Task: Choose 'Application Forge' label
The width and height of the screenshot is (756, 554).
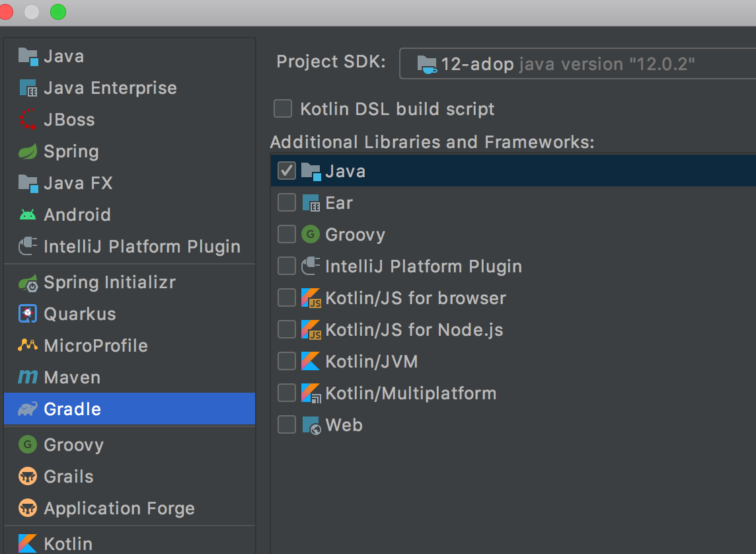Action: click(119, 508)
